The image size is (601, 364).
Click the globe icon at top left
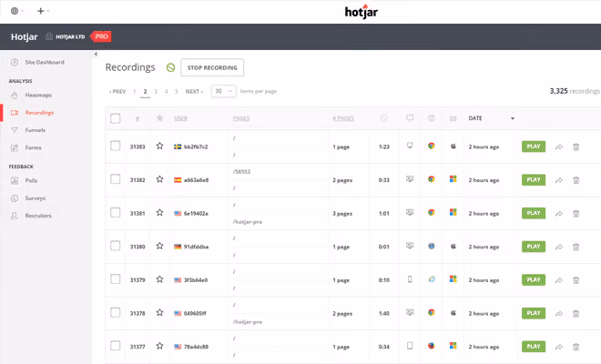tap(15, 11)
